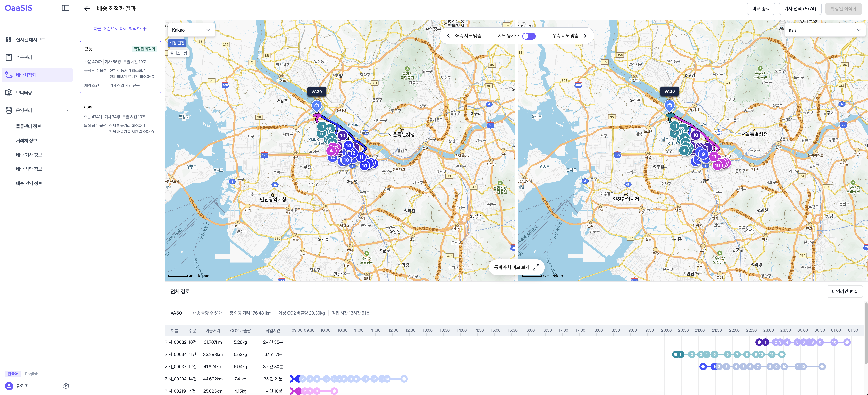This screenshot has width=868, height=395.
Task: Click stop 5 on 기사_00204 timeline
Action: click(326, 379)
